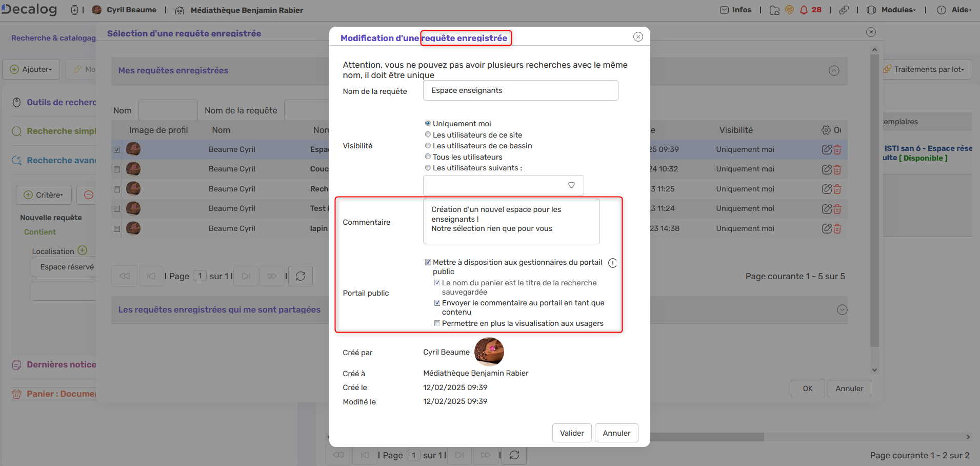The image size is (980, 466).
Task: Expand Les requêtes enregistrées qui me sont partagées
Action: (x=842, y=309)
